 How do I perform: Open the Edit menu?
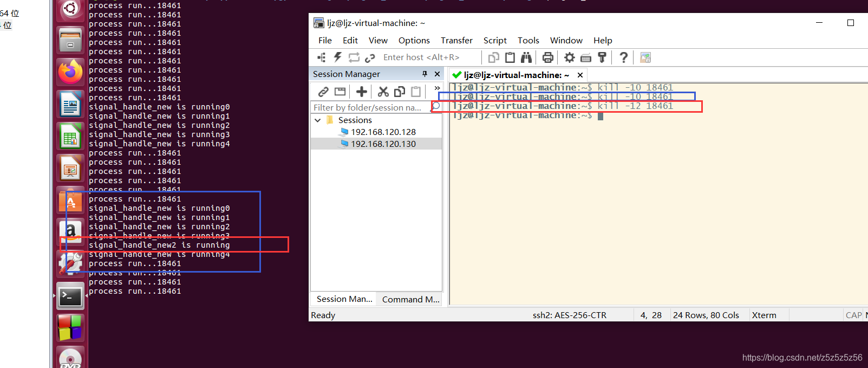(350, 40)
